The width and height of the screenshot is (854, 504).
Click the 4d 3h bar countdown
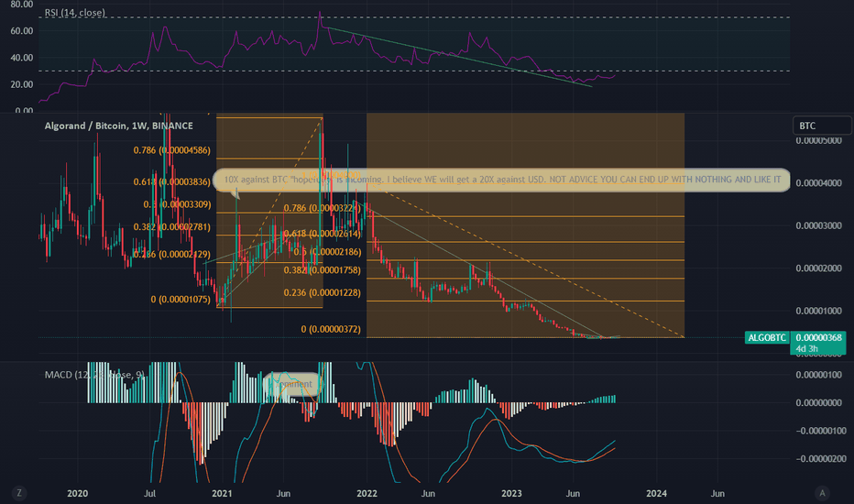pos(806,349)
